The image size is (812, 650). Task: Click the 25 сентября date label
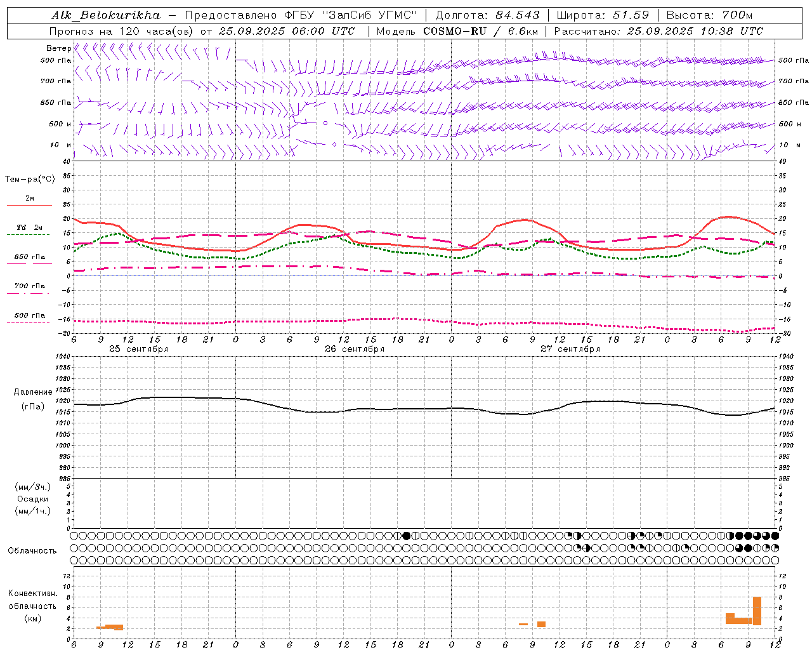pyautogui.click(x=138, y=349)
